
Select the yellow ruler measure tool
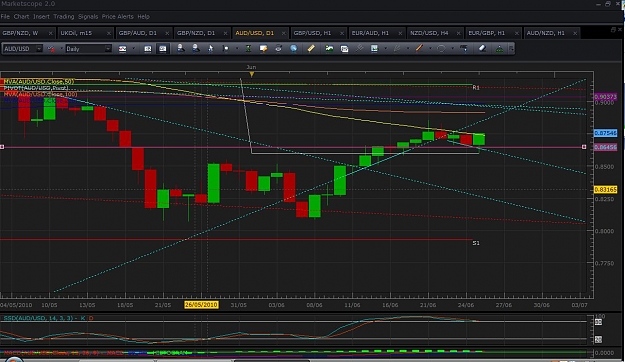(x=311, y=49)
